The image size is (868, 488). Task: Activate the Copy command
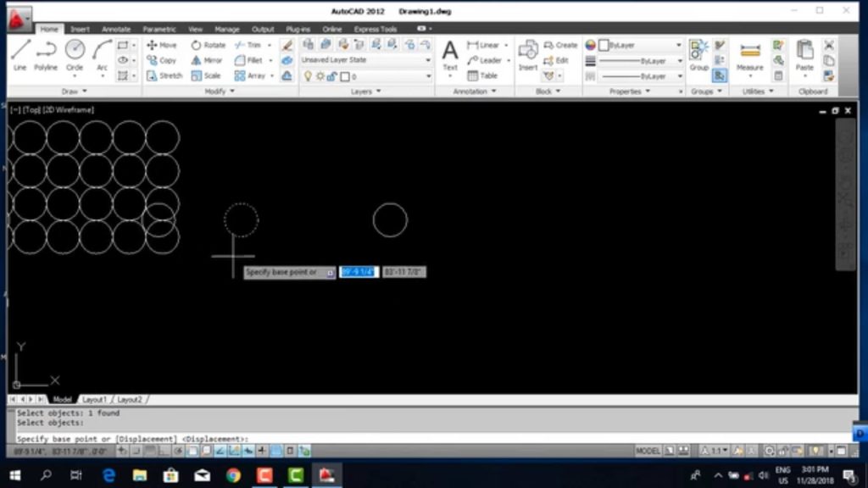click(162, 60)
